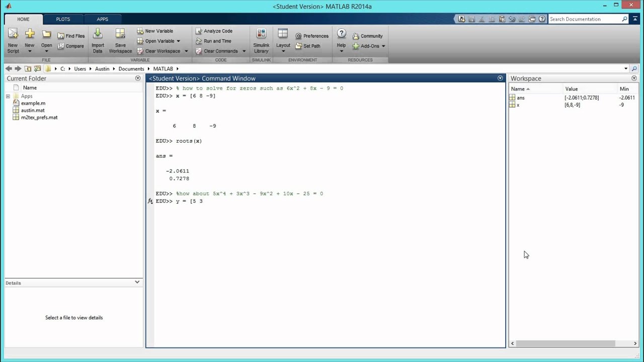Click the Up One Level folder icon
Image resolution: width=644 pixels, height=362 pixels.
click(28, 69)
